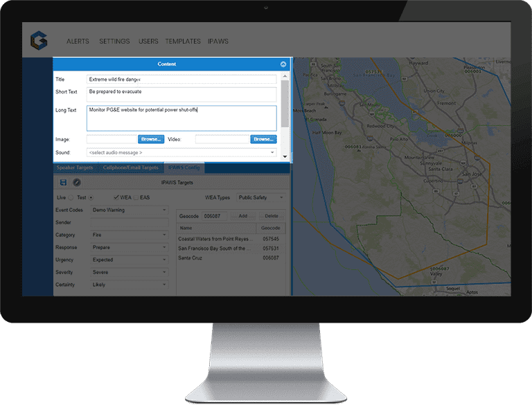Click Browse button for Image
The width and height of the screenshot is (532, 405).
click(x=151, y=139)
